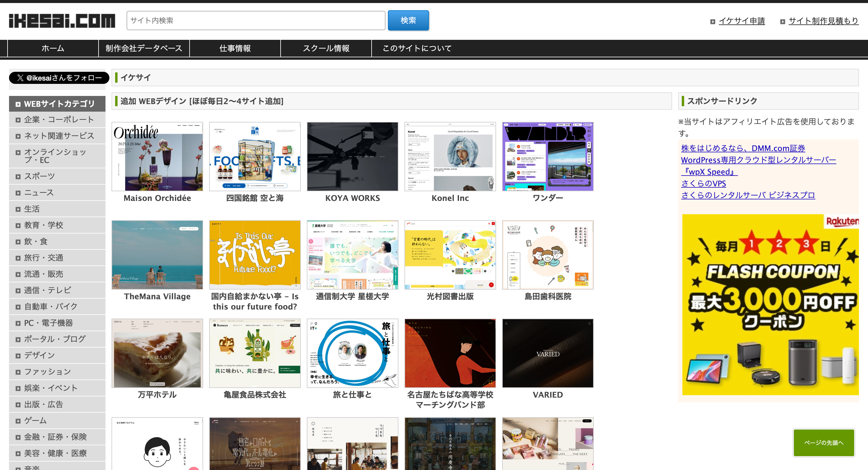Open the オンラインショップ・EC category

click(57, 156)
